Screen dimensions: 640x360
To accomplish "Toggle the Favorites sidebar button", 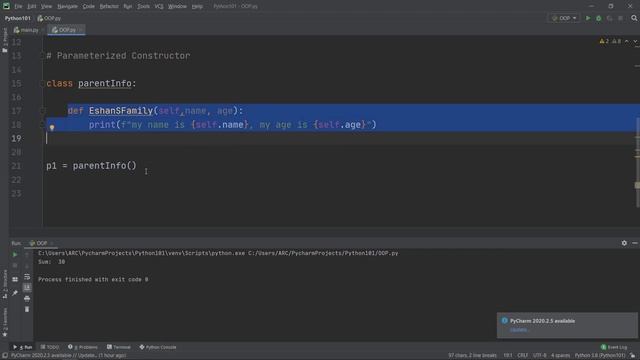I will [x=5, y=322].
